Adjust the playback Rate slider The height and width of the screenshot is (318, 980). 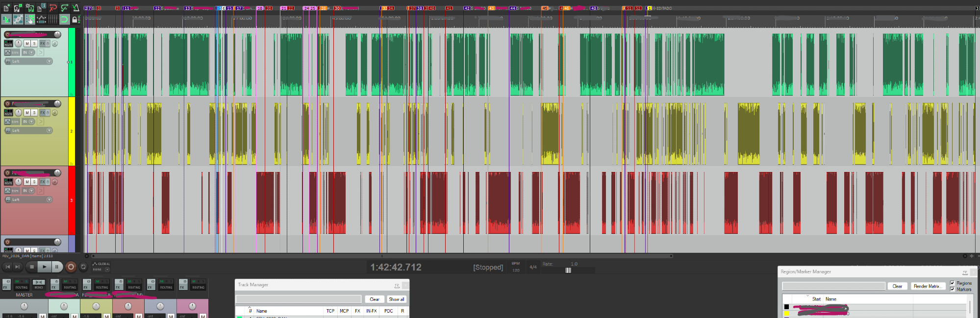click(568, 270)
